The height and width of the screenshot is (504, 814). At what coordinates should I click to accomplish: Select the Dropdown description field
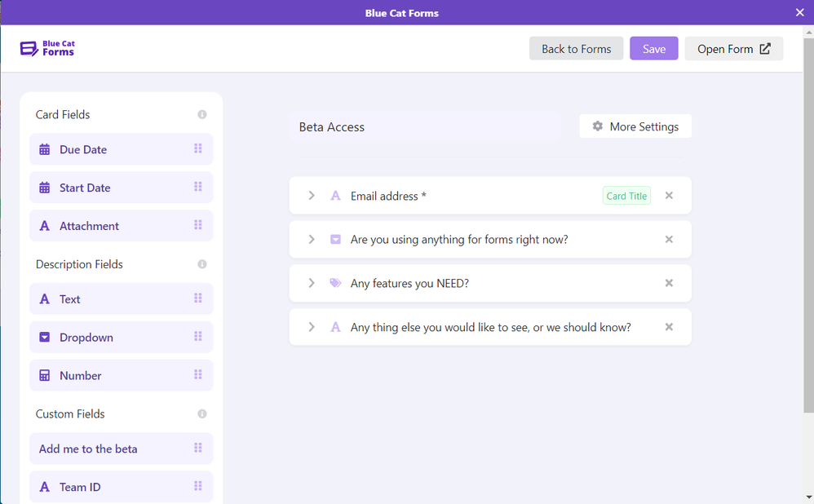pyautogui.click(x=121, y=338)
